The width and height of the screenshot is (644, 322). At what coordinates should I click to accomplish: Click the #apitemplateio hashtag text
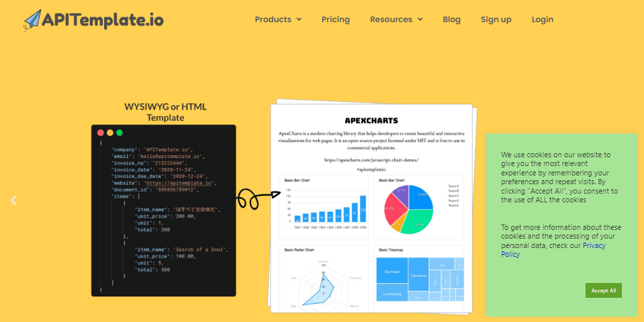(371, 169)
